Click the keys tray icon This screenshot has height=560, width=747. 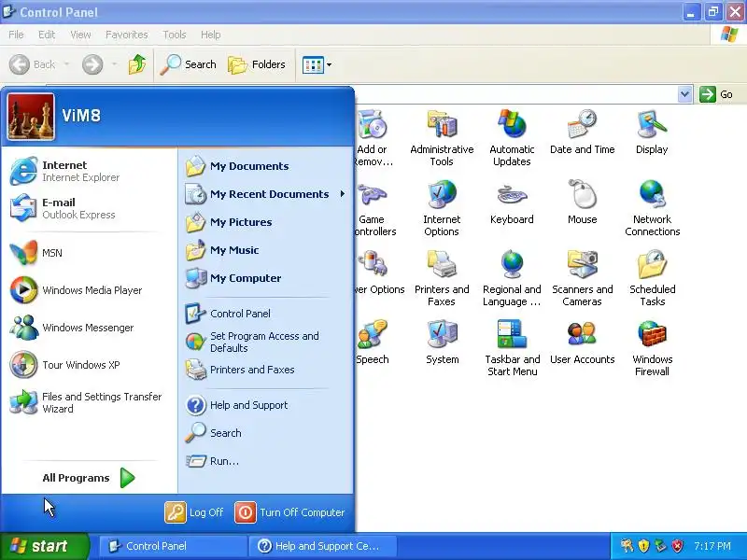[627, 546]
